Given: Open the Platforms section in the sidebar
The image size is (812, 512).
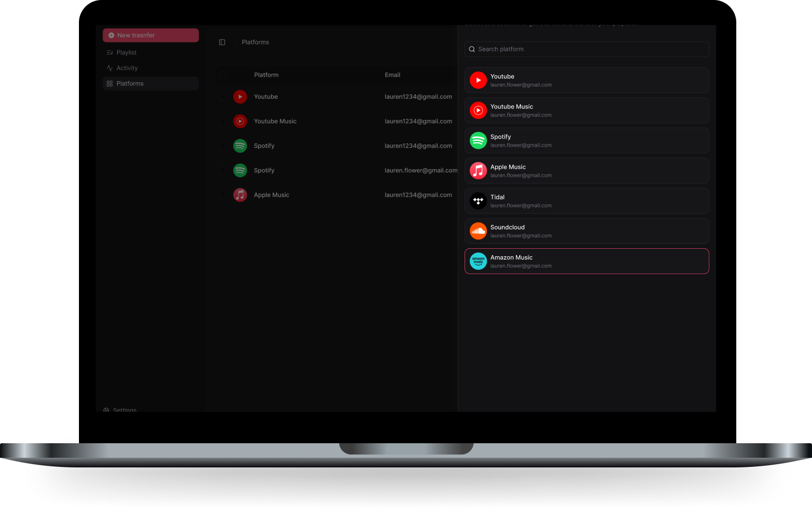Looking at the screenshot, I should coord(129,83).
